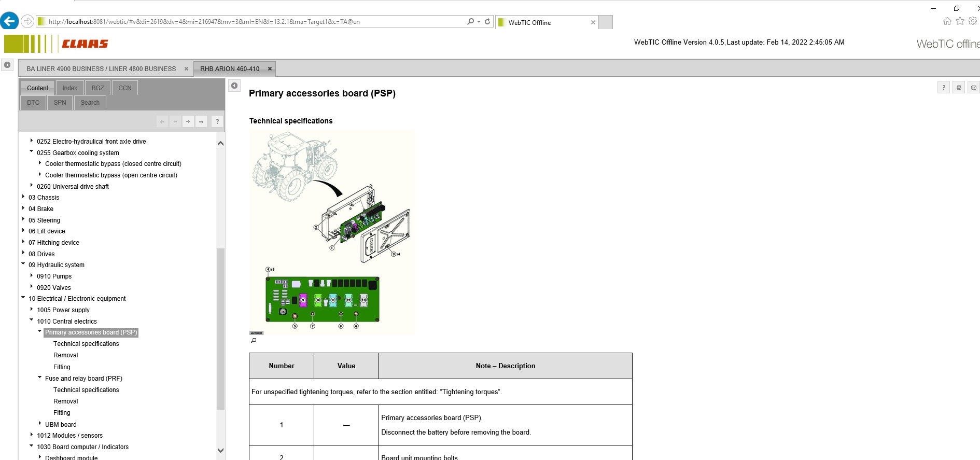Click the refresh icon in address bar
This screenshot has height=460, width=980.
pyautogui.click(x=487, y=21)
